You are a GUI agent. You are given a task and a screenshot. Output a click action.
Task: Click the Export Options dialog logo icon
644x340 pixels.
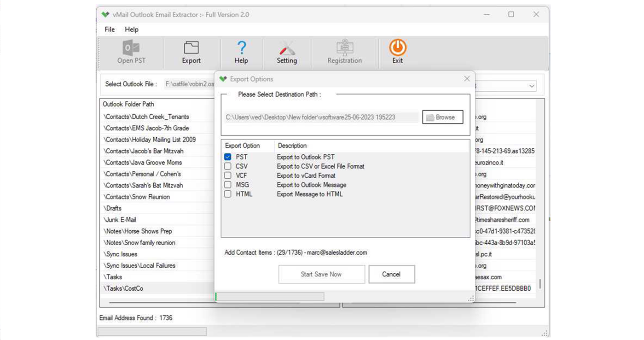(223, 79)
